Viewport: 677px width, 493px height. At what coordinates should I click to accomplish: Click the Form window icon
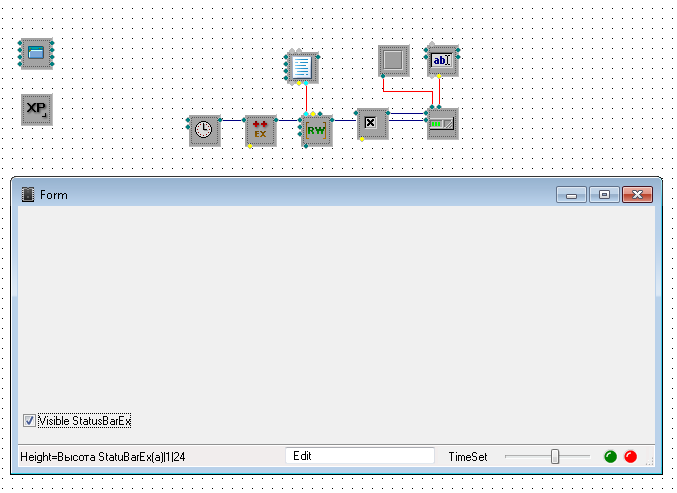[x=28, y=195]
